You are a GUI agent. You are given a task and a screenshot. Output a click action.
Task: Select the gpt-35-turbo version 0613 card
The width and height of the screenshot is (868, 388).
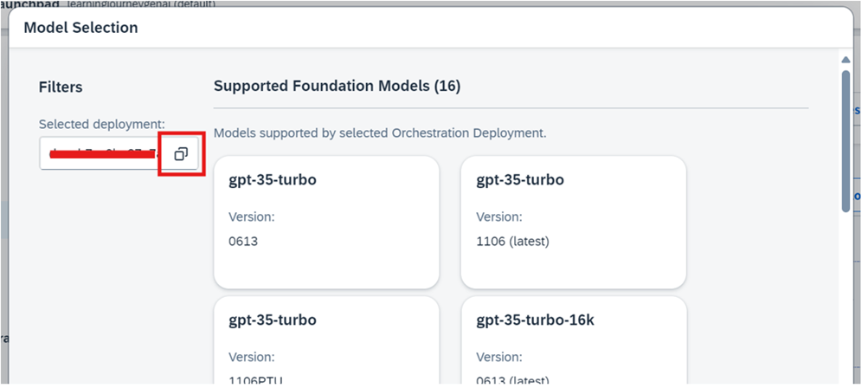pos(326,223)
